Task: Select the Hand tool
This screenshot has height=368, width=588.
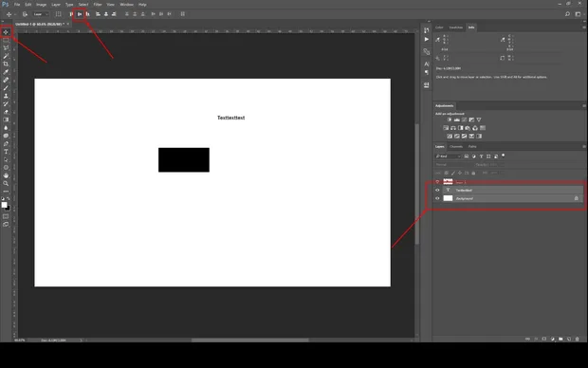Action: pos(6,175)
